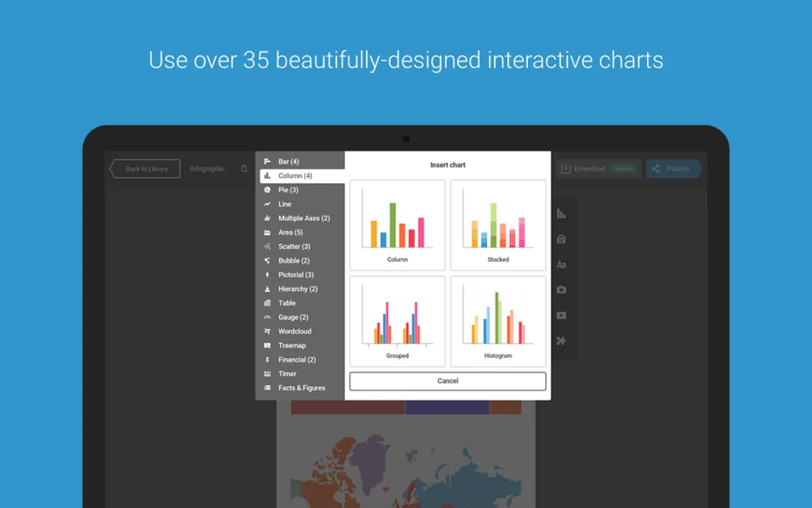812x508 pixels.
Task: Choose the Pie (3) chart category
Action: tap(300, 190)
